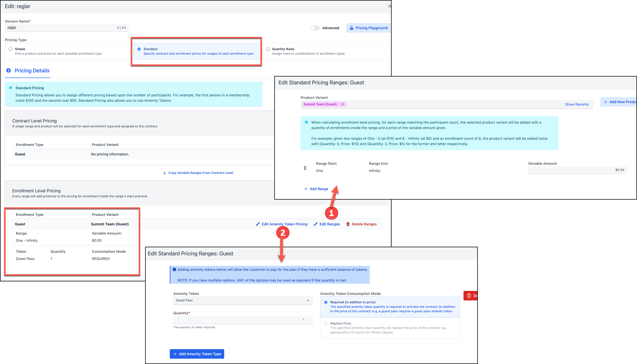
Task: Click the pencil icon for Edit Ranges
Action: point(315,224)
